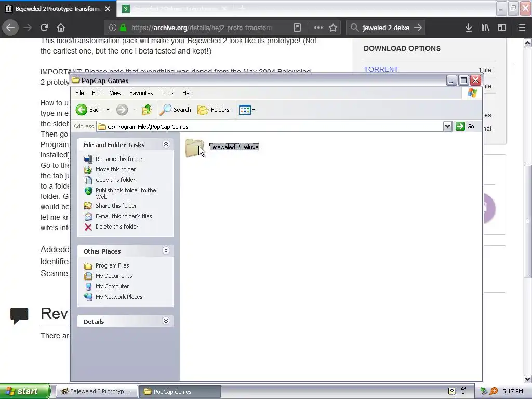Bookmark this page with the star icon

[333, 28]
